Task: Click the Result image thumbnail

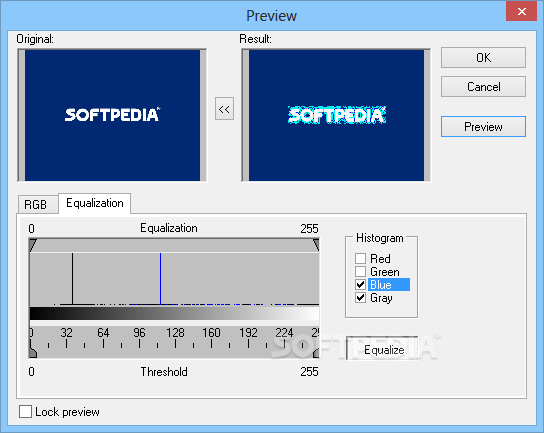Action: pyautogui.click(x=336, y=115)
